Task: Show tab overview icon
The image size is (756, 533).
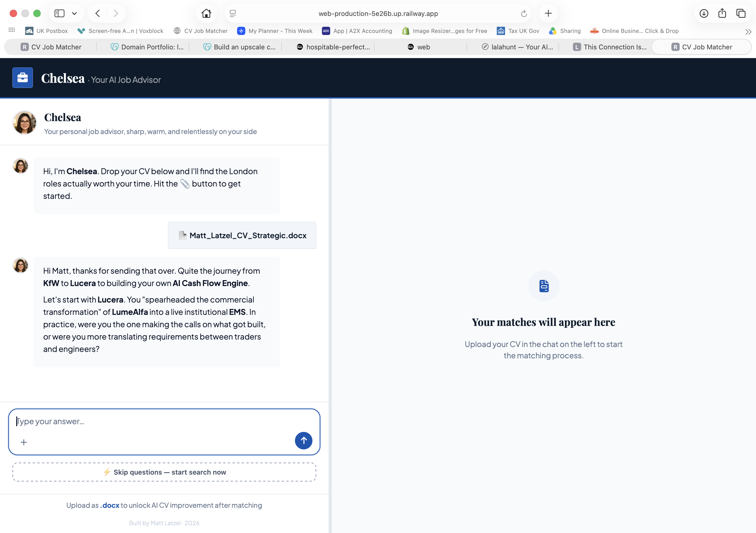Action: click(x=741, y=14)
